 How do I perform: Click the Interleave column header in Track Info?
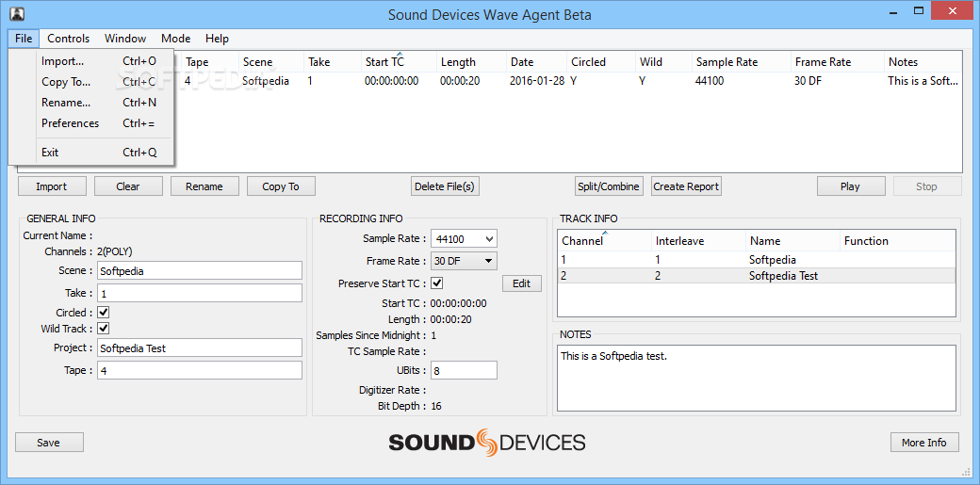[699, 241]
